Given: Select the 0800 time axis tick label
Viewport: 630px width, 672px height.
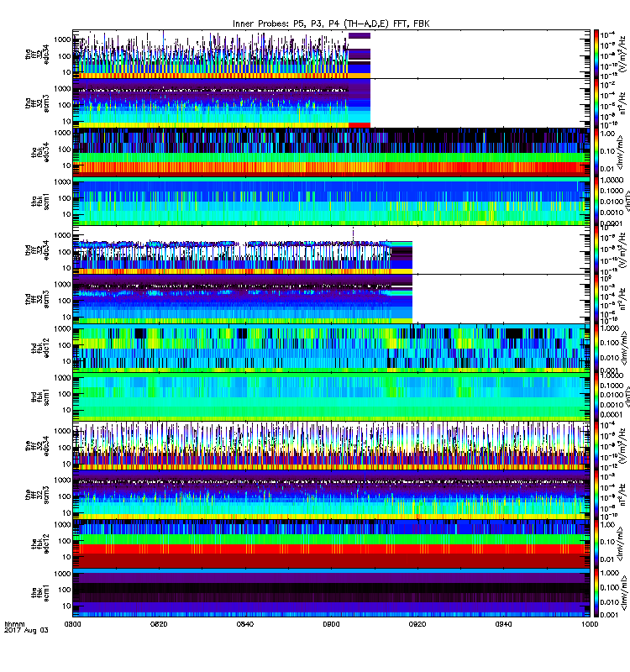Looking at the screenshot, I should click(x=72, y=624).
